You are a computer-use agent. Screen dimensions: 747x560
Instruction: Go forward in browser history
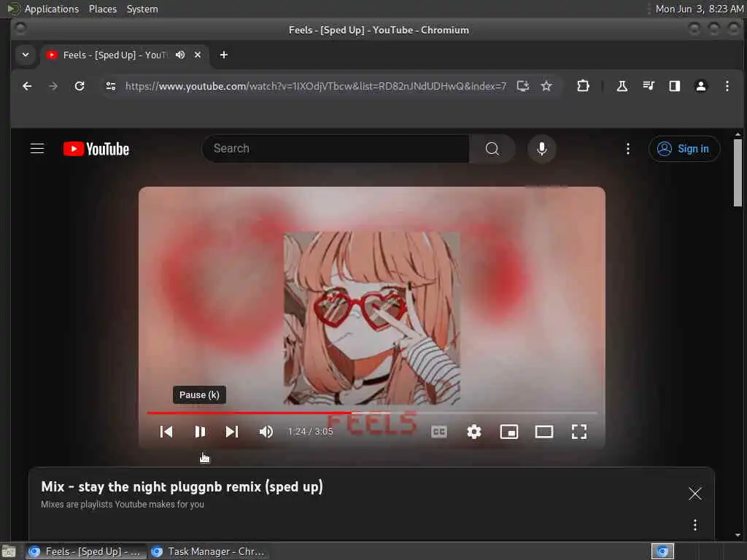coord(53,86)
